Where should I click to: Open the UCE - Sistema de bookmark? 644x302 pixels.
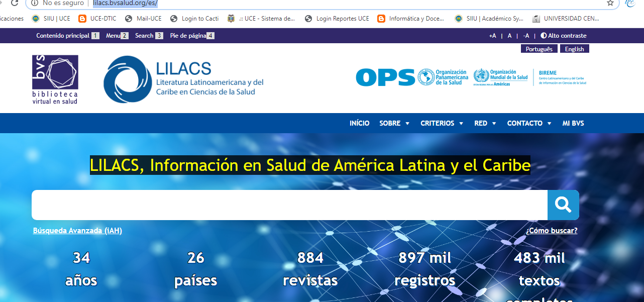[262, 19]
